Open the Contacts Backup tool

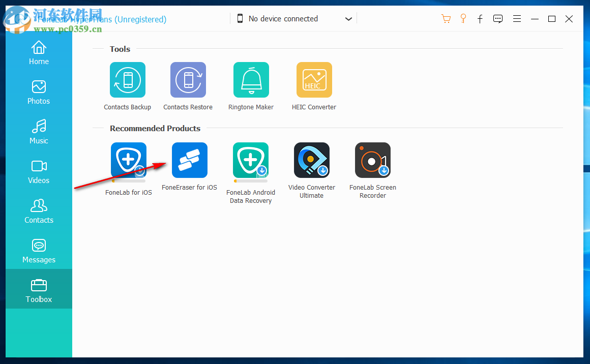click(127, 80)
